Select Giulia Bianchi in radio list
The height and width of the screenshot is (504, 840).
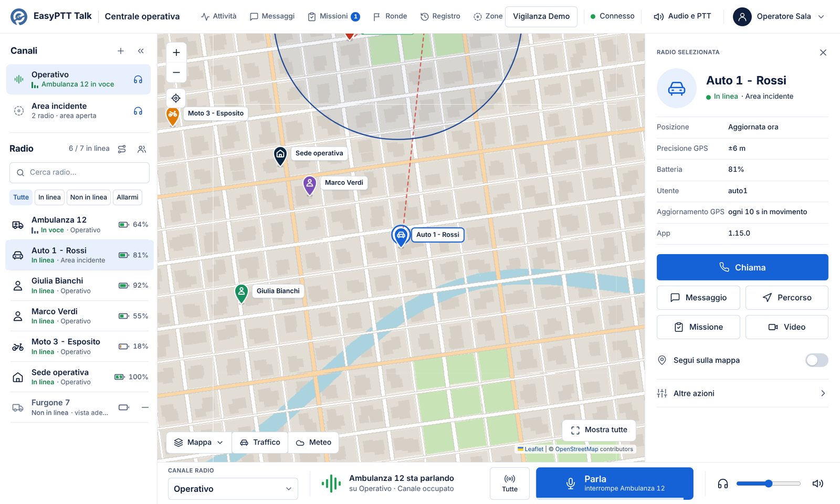(79, 286)
